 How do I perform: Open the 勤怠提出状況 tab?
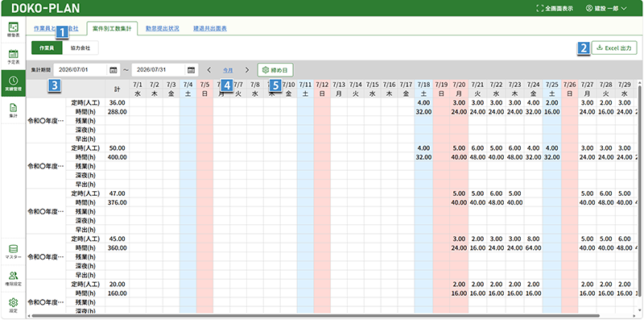tap(163, 29)
